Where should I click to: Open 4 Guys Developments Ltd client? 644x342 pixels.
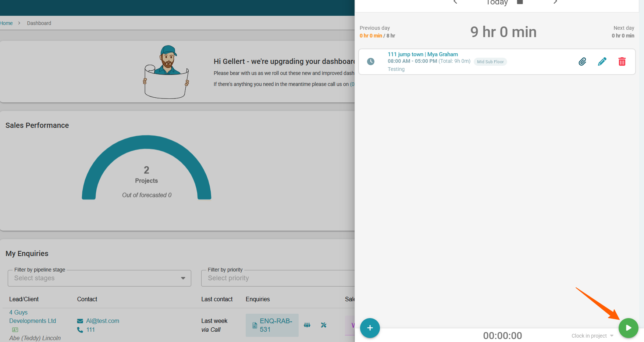(x=32, y=317)
